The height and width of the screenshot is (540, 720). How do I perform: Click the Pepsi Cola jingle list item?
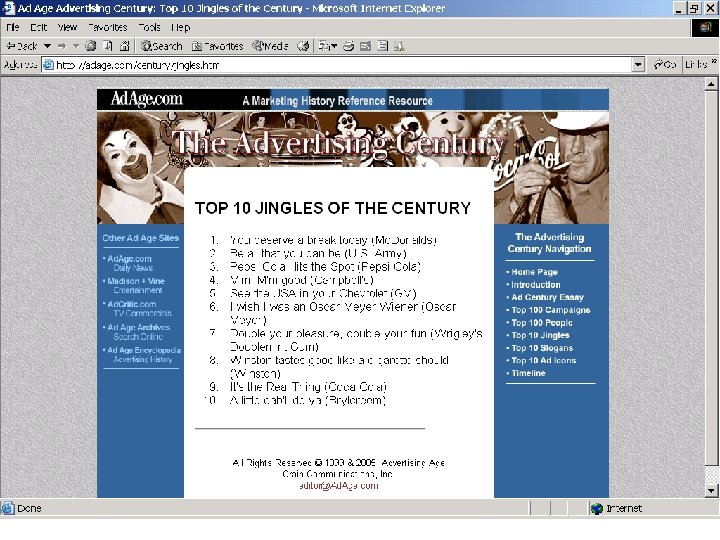[x=325, y=267]
